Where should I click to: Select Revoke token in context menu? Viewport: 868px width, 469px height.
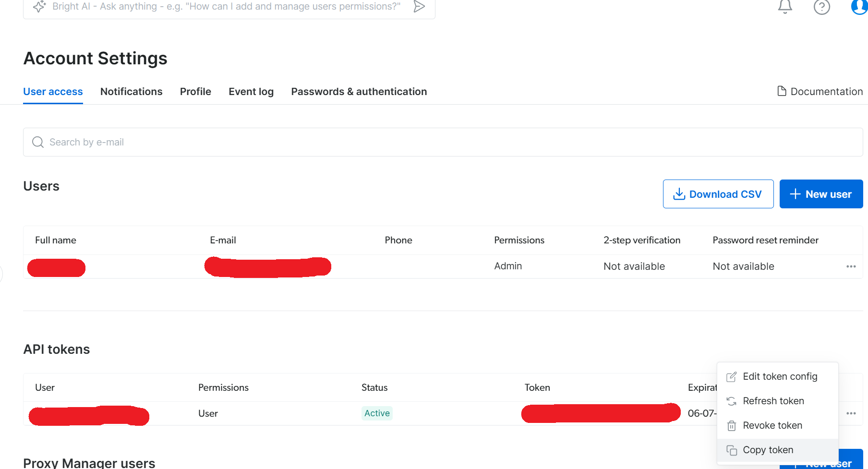click(772, 426)
